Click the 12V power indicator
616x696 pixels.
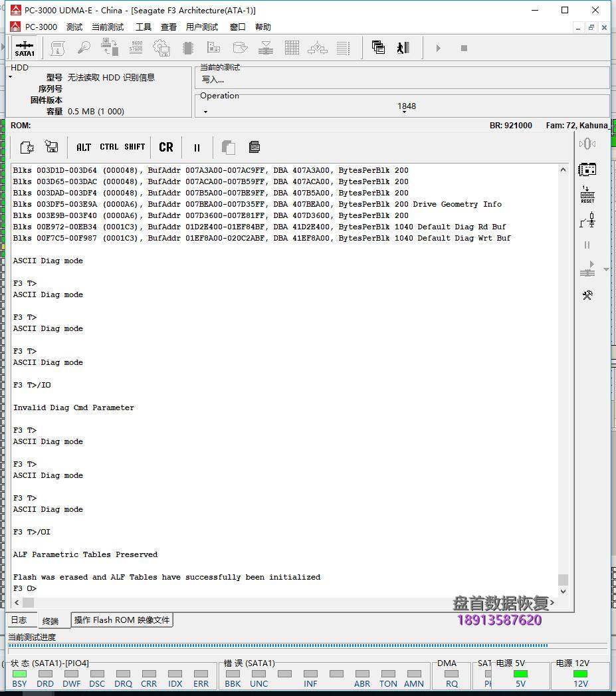pos(580,674)
